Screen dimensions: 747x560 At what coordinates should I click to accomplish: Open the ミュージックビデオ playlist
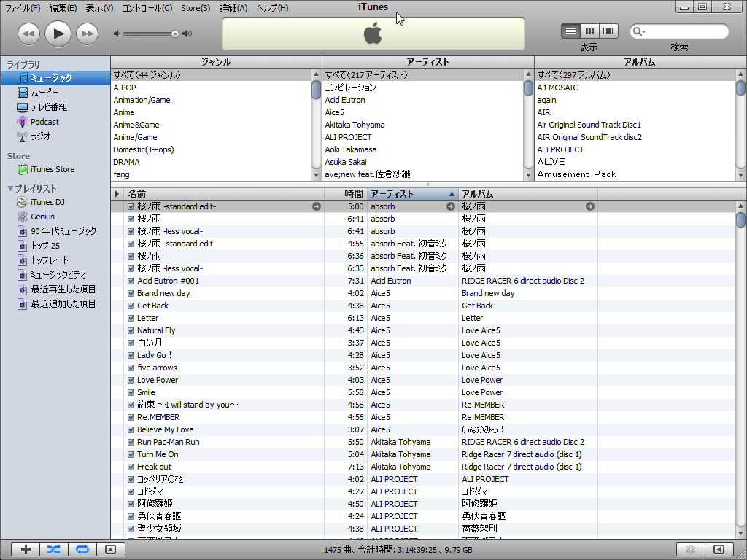tap(55, 275)
